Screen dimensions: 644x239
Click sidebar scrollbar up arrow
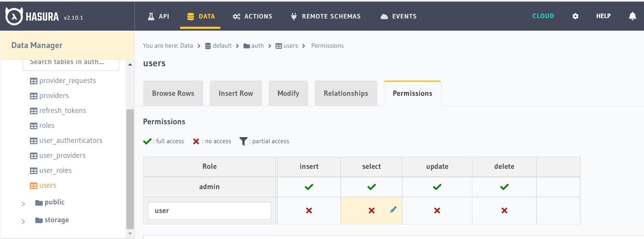[130, 64]
